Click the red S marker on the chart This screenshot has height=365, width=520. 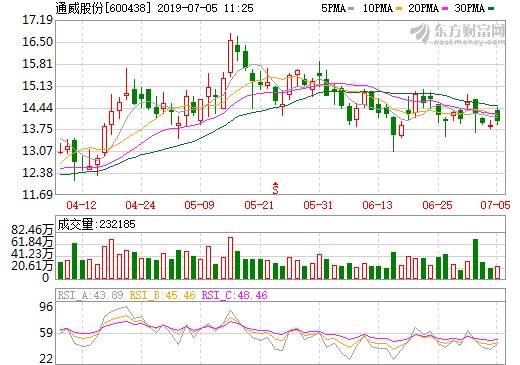point(275,188)
